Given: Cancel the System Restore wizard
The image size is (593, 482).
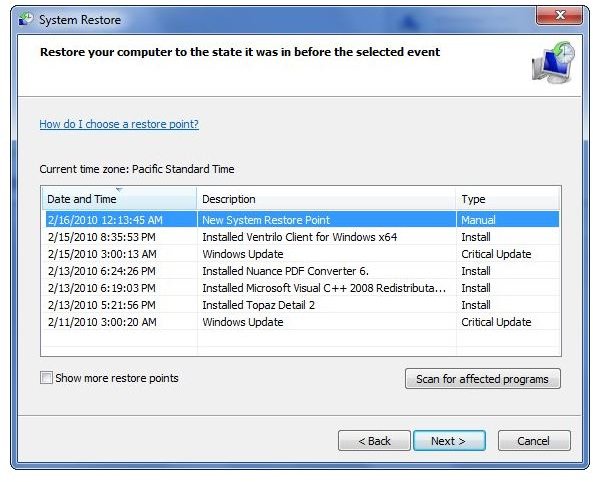Looking at the screenshot, I should (534, 441).
